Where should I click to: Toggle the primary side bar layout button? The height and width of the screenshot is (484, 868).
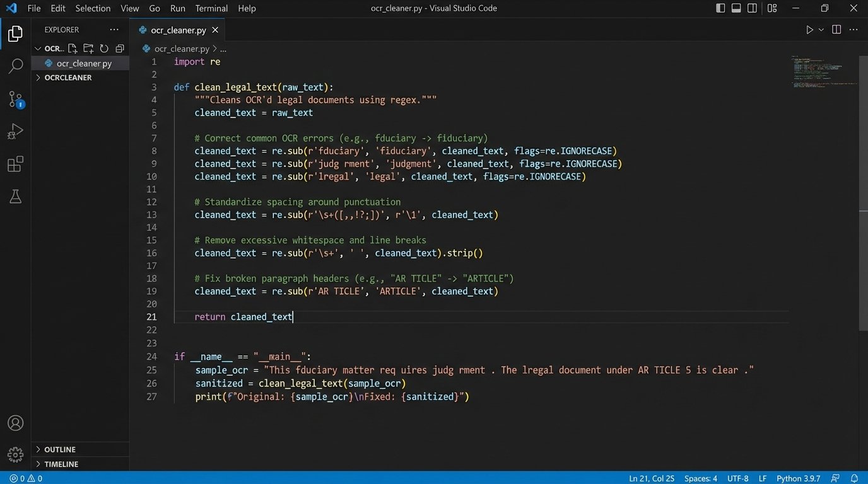[x=720, y=8]
